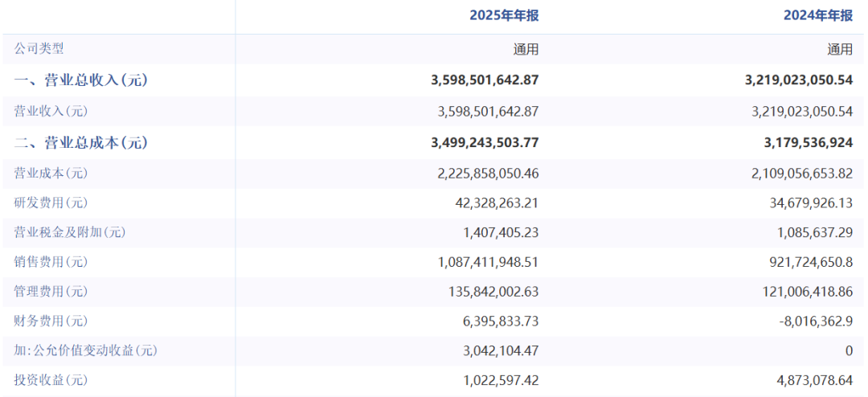Select the 二、营业总成本(元) row label
The image size is (868, 397).
click(81, 143)
